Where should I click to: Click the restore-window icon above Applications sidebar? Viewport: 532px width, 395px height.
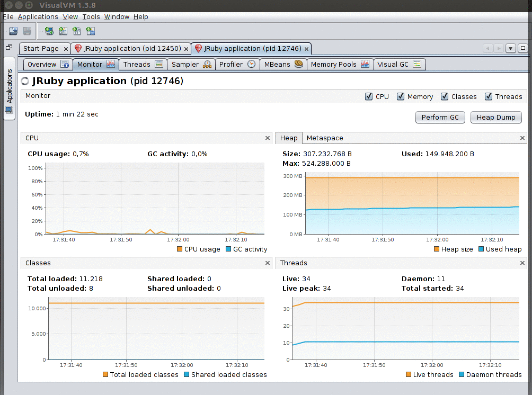(9, 47)
